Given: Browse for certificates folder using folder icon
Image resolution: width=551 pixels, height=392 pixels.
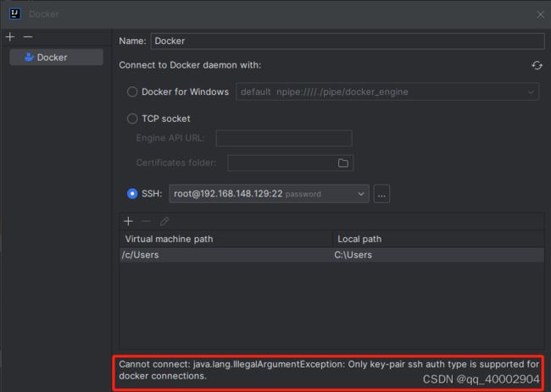Looking at the screenshot, I should (x=343, y=163).
